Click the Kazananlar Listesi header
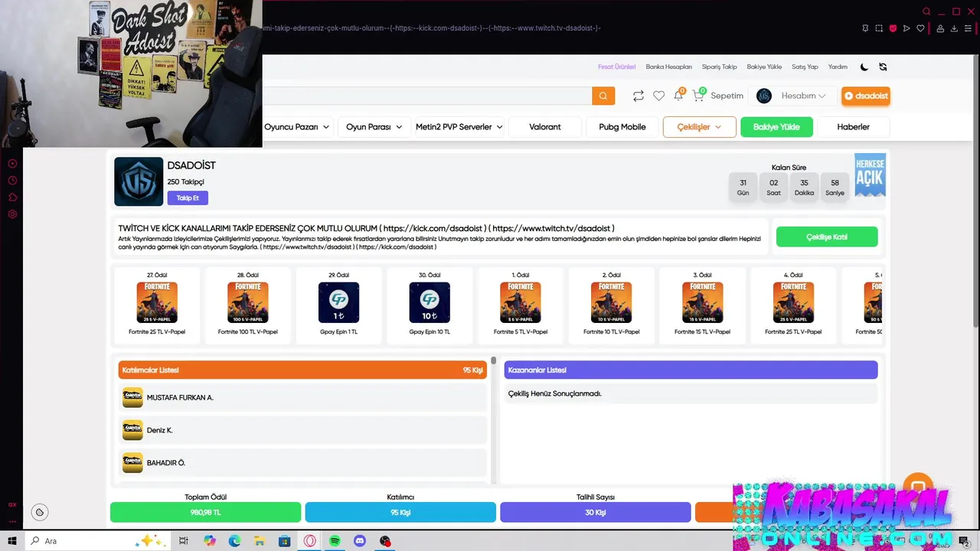Screen dimensions: 980x551 [691, 370]
